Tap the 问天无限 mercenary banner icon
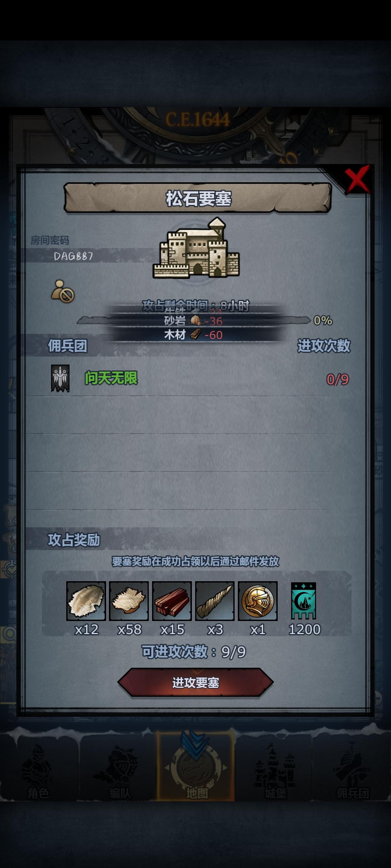The height and width of the screenshot is (868, 391). point(60,378)
